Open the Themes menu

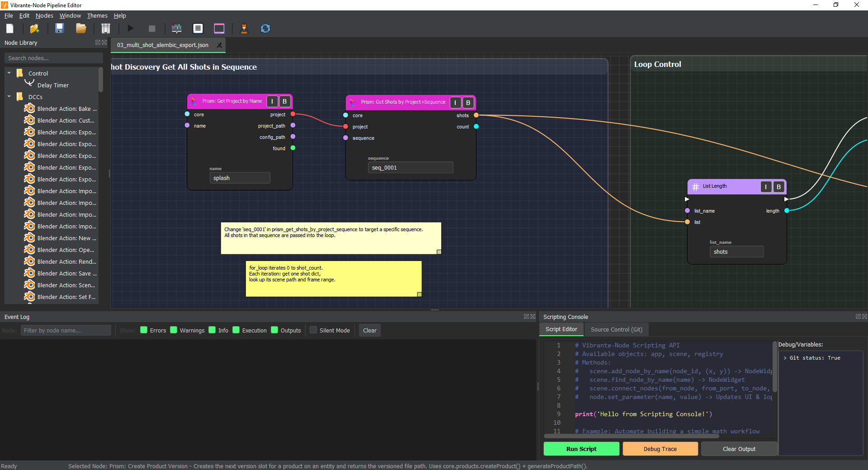97,15
